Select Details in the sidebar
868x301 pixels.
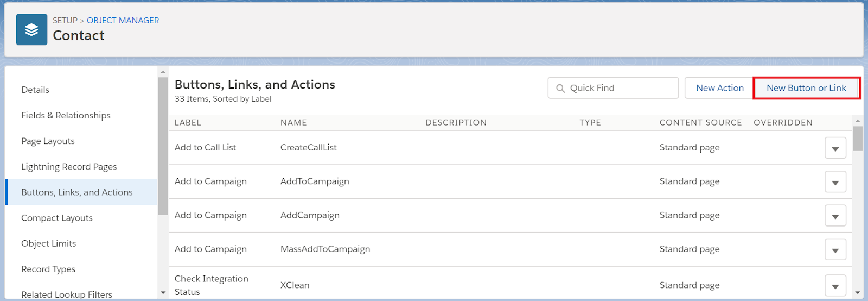click(x=35, y=90)
